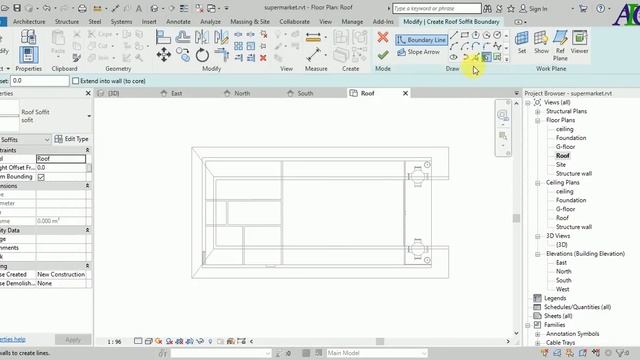Switch to the {3D} view tab
Screen dimensions: 640x360
pyautogui.click(x=113, y=93)
